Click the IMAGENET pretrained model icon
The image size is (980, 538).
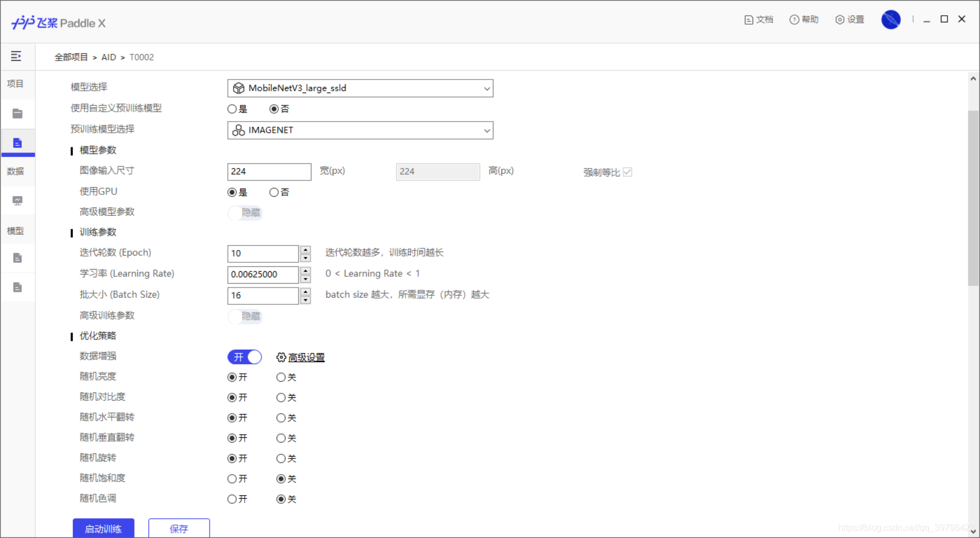[x=239, y=130]
